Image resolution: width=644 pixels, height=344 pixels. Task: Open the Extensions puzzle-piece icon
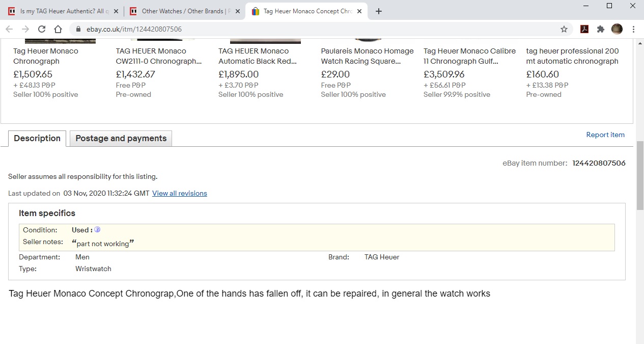click(601, 29)
